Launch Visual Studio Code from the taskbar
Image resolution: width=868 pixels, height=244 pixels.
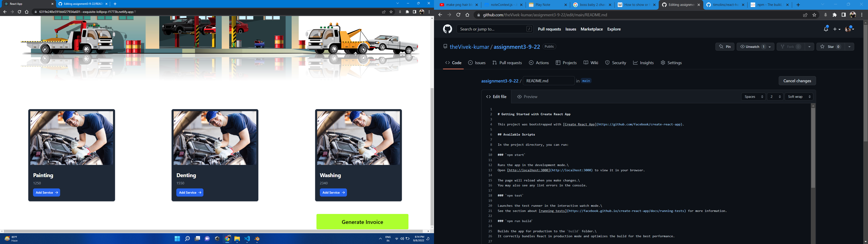[247, 239]
